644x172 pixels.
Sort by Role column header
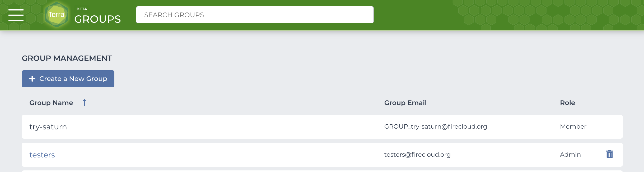[x=567, y=103]
